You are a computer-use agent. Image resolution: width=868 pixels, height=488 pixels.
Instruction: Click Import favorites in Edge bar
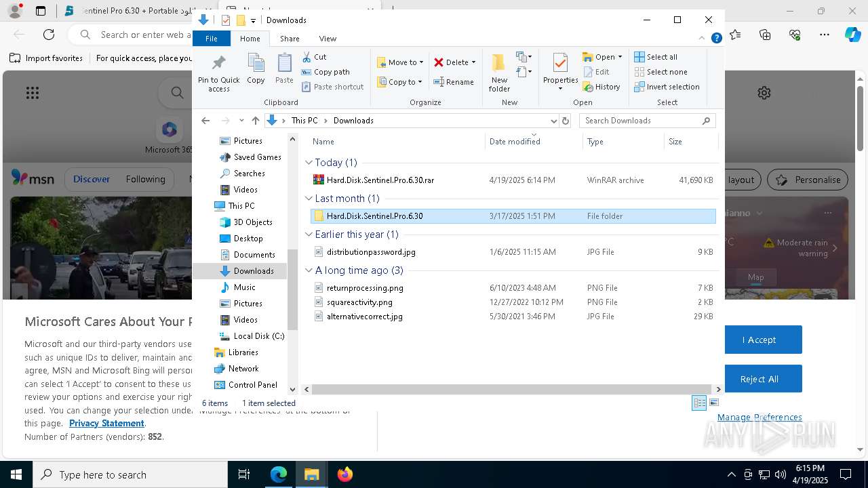46,58
